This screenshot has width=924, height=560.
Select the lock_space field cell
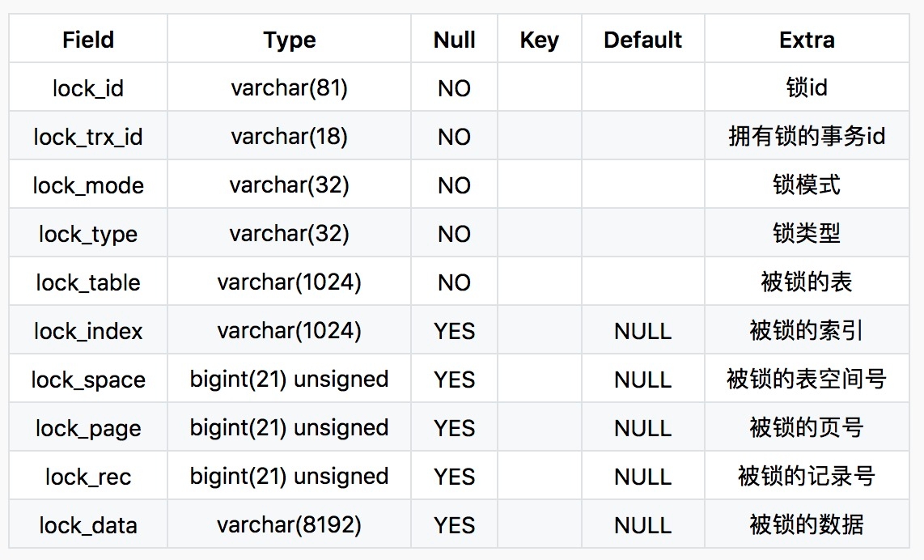click(88, 380)
